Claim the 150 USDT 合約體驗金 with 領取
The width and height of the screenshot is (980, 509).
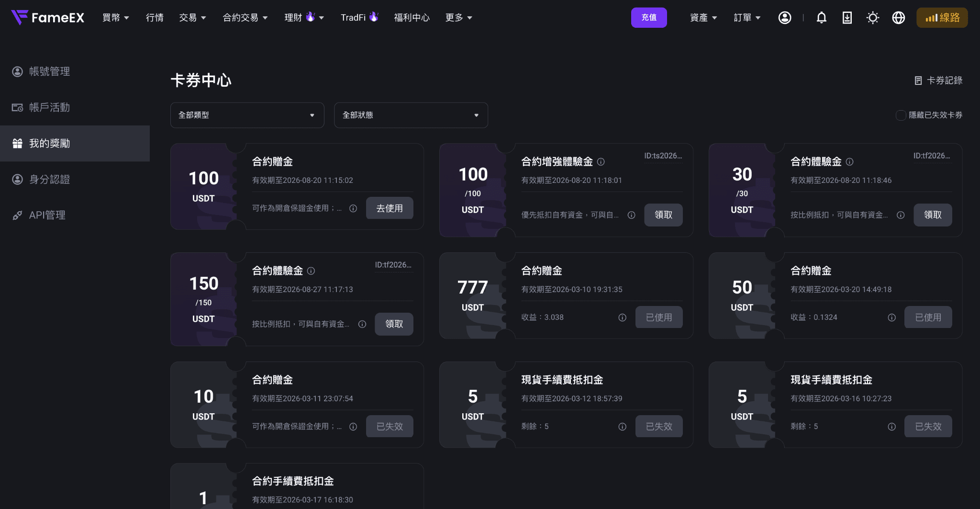click(394, 324)
